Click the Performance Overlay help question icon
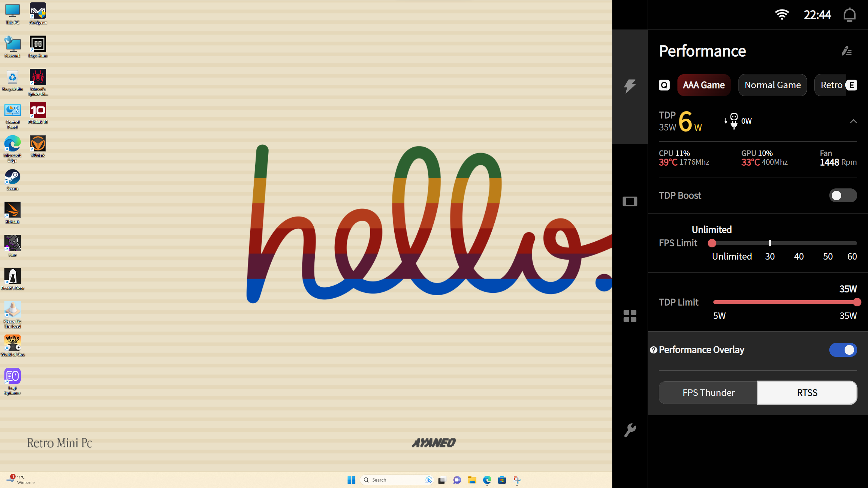This screenshot has width=868, height=488. point(653,350)
